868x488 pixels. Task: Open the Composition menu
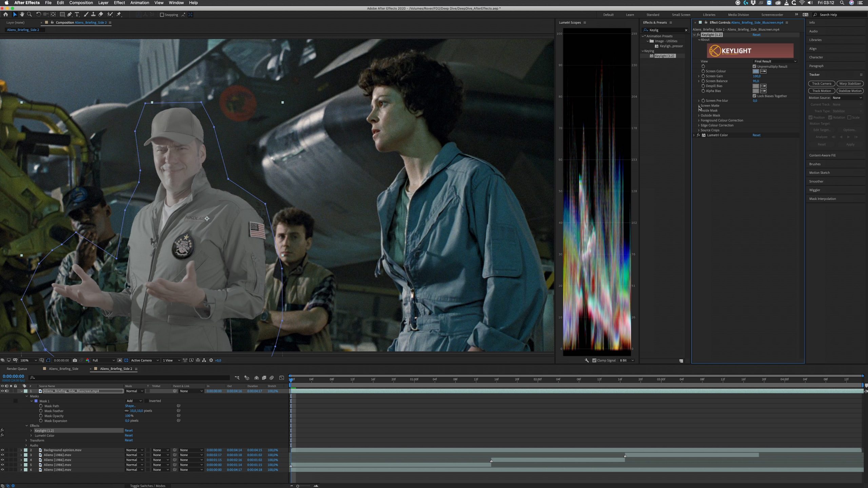tap(81, 3)
